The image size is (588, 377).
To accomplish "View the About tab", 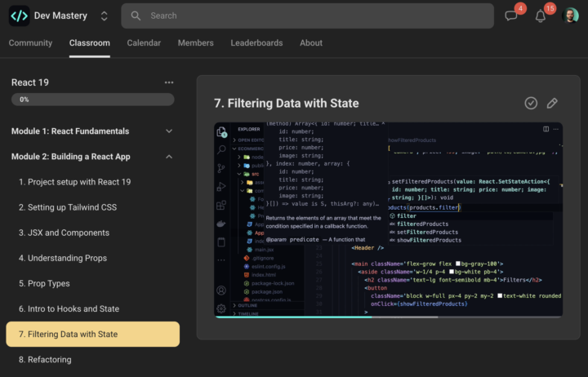I will click(311, 42).
